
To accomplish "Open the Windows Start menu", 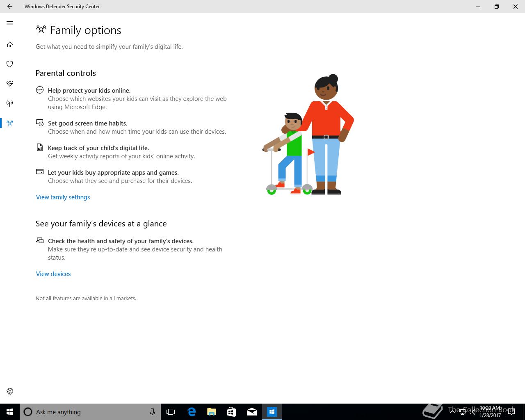I will click(10, 412).
